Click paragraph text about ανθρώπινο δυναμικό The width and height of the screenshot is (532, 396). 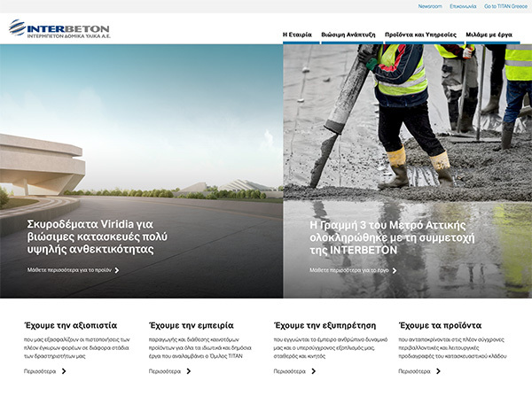[x=331, y=348]
